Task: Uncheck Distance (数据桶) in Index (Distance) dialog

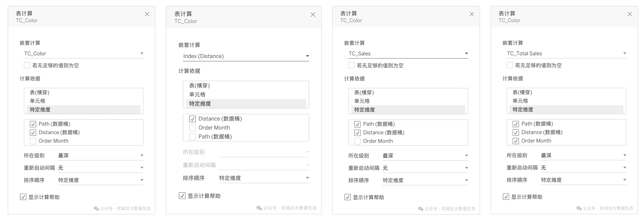Action: pos(193,119)
